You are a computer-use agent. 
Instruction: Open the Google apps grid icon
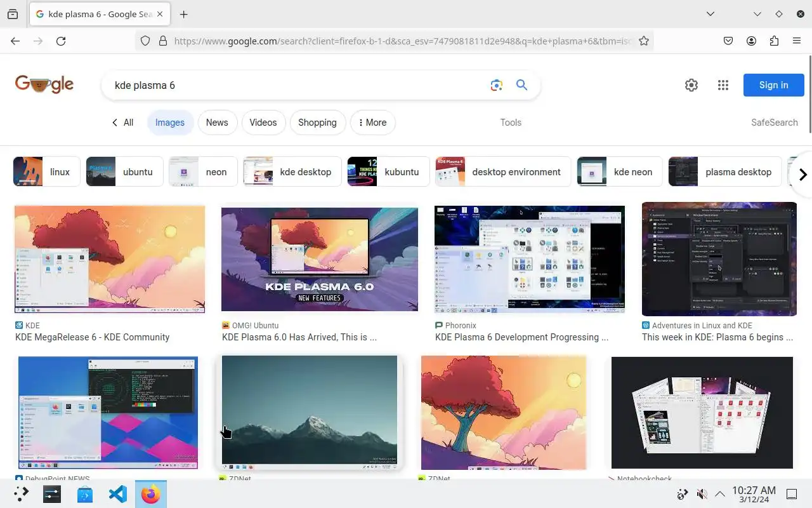tap(723, 85)
